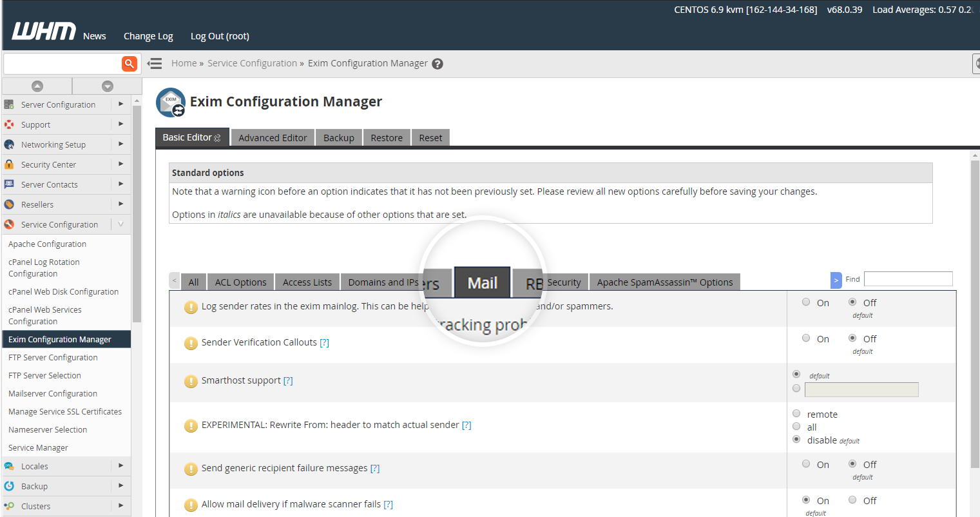Click the Find text input field
The height and width of the screenshot is (517, 980).
(x=908, y=279)
